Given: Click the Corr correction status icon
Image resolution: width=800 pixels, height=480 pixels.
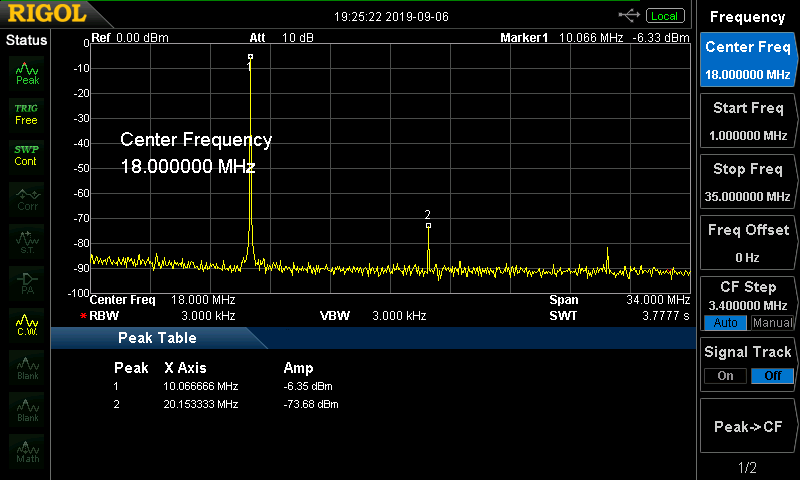Looking at the screenshot, I should point(26,198).
